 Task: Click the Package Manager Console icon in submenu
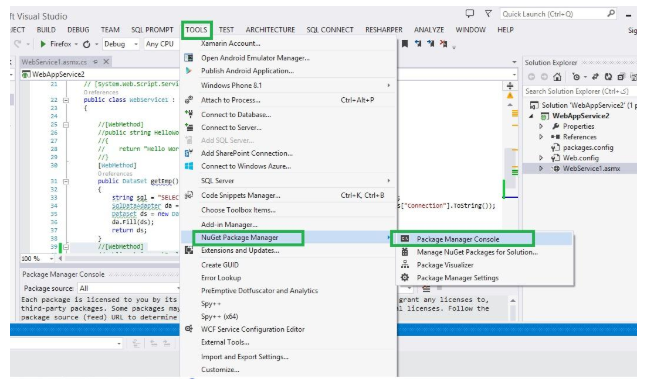tap(405, 239)
